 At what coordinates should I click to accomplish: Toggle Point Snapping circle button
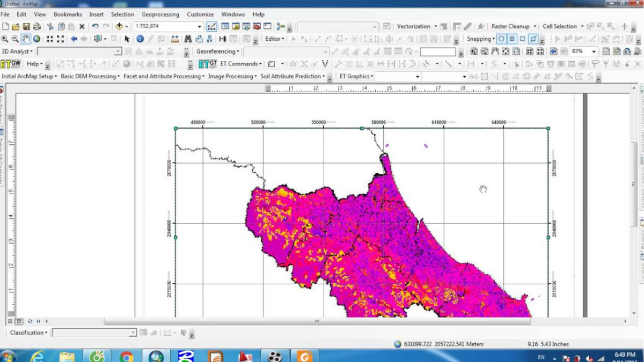(501, 39)
